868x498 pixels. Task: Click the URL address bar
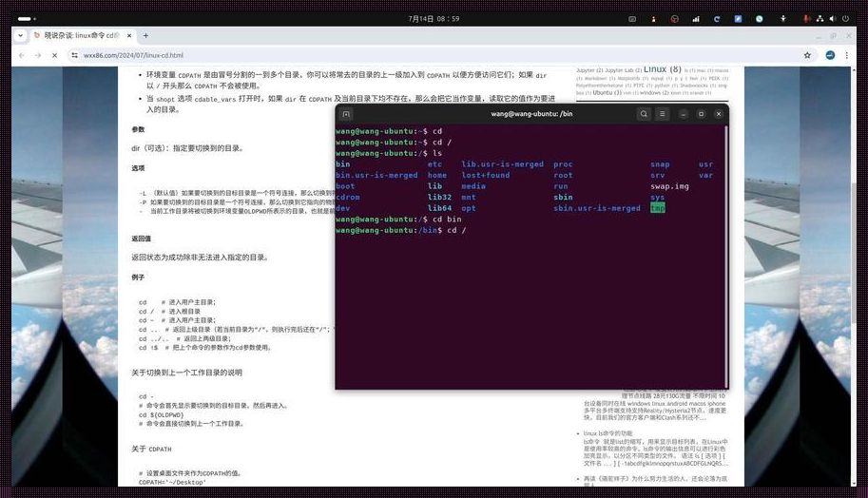(437, 55)
